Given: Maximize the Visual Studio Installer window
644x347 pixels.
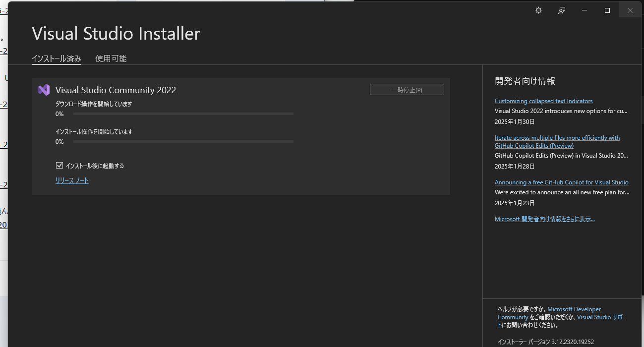Looking at the screenshot, I should coord(607,10).
